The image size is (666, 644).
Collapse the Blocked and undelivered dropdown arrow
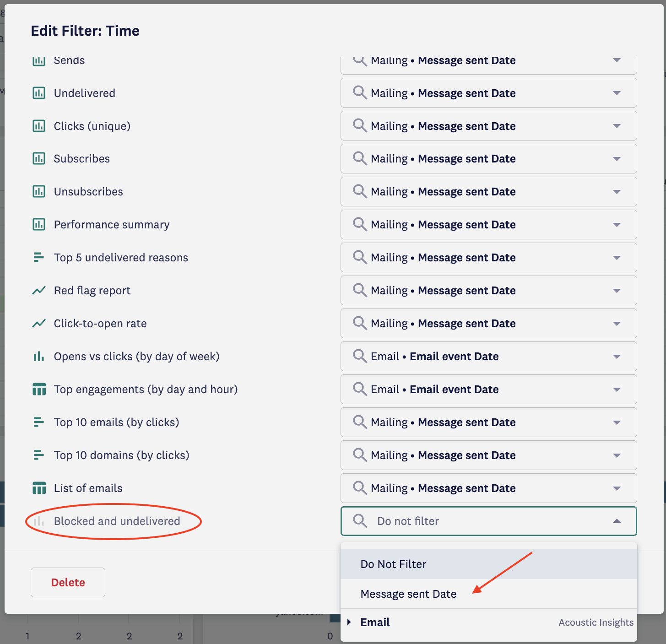coord(617,521)
